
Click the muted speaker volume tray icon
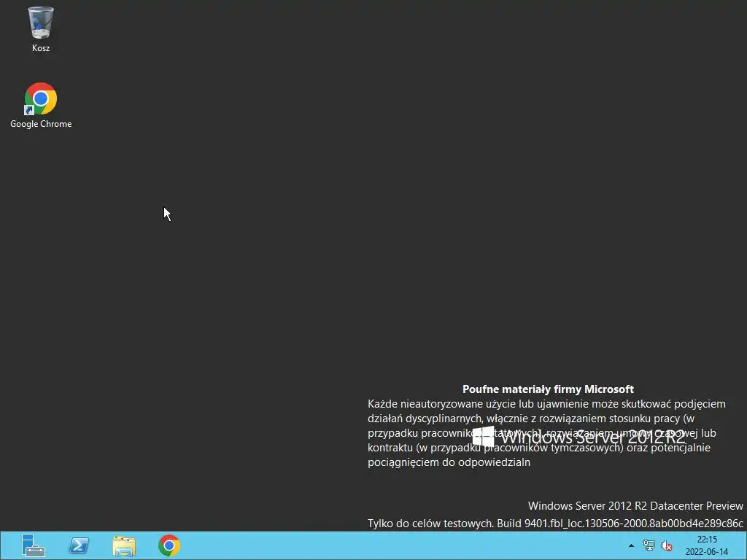(667, 545)
